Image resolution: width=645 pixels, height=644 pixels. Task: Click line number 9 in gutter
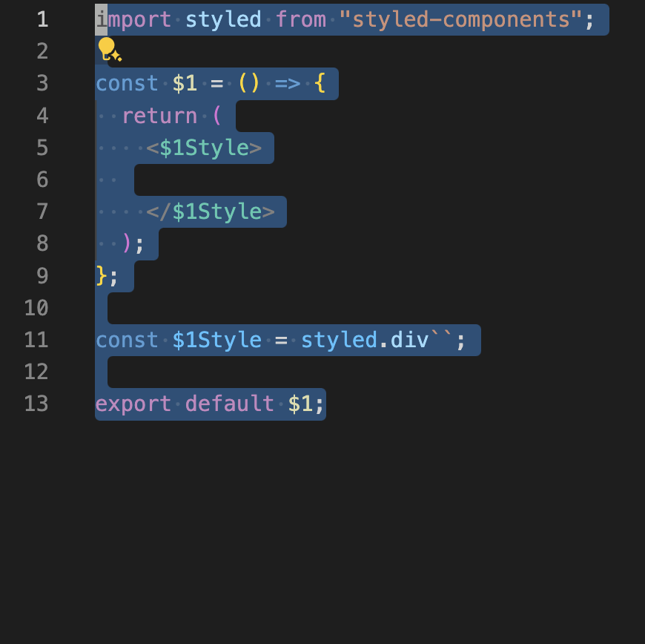43,276
